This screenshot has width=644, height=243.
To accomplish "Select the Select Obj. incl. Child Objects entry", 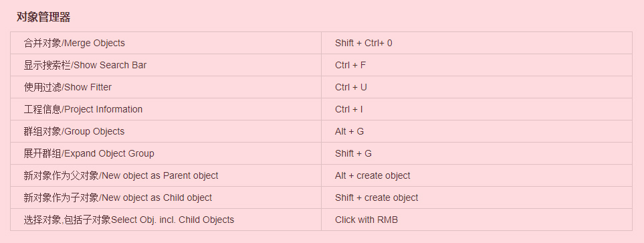I will point(129,220).
